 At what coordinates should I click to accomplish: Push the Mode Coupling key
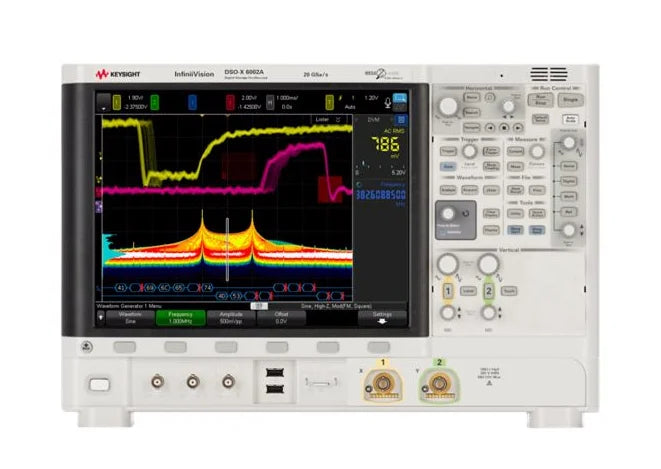coord(491,166)
